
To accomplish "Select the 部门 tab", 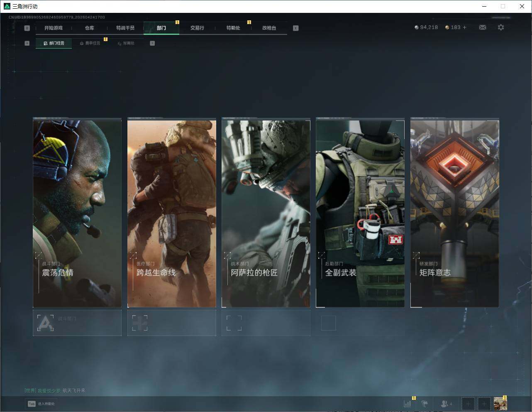I will tap(161, 28).
